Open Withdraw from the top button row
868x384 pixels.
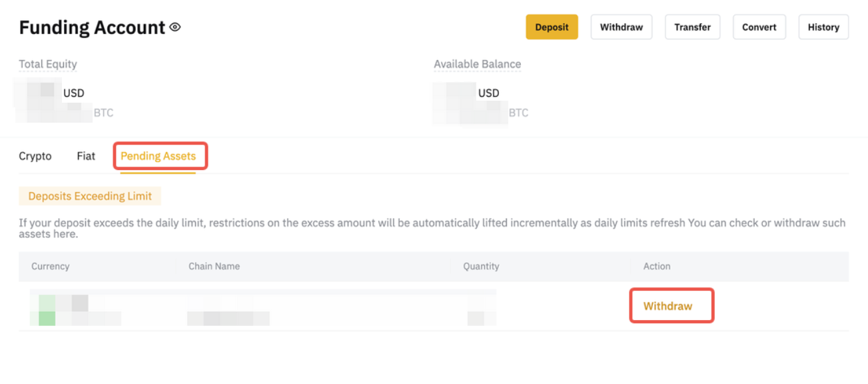tap(621, 27)
